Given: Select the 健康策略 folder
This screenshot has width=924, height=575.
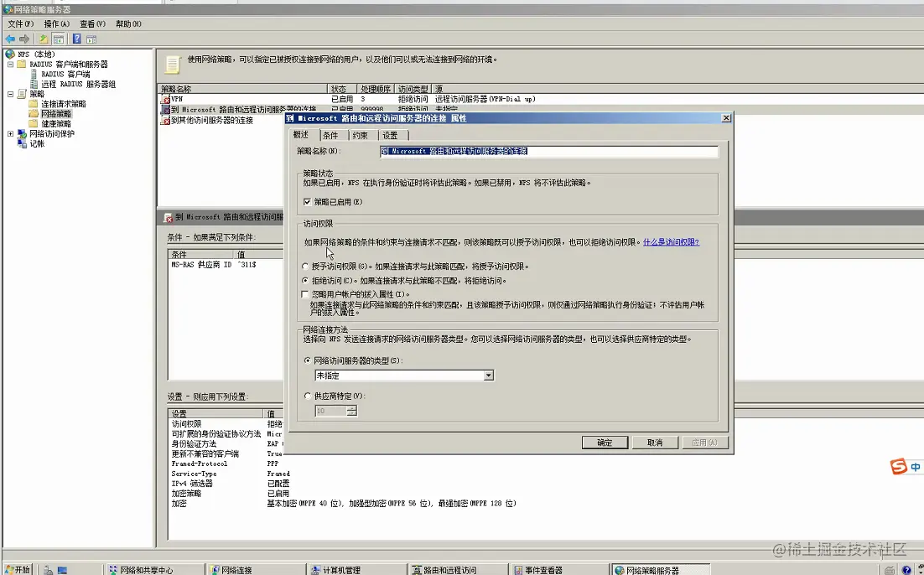Looking at the screenshot, I should point(56,124).
